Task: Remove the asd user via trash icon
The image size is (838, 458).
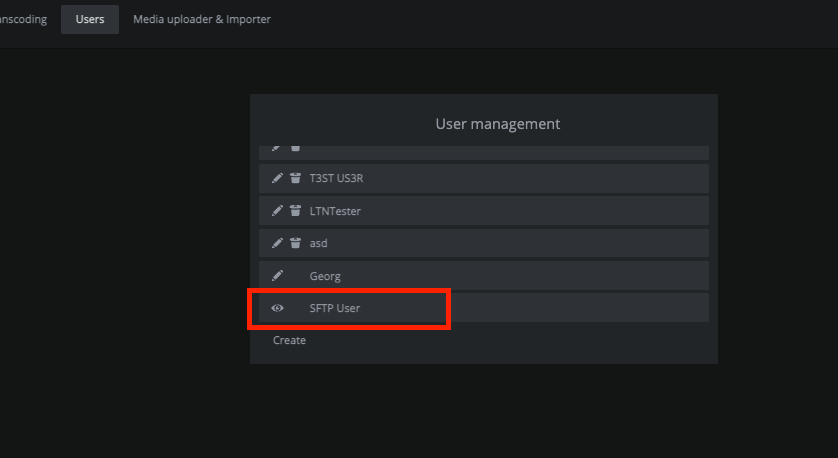Action: click(x=295, y=243)
